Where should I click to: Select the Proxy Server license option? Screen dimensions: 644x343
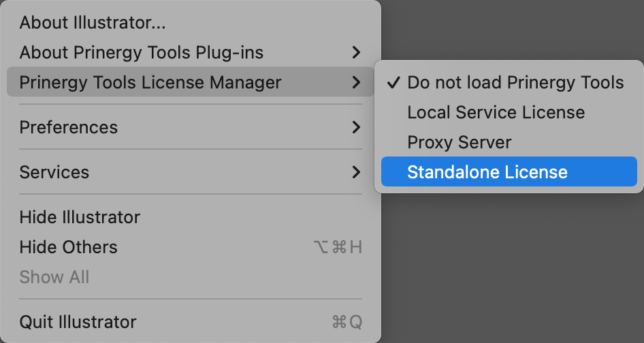coord(459,142)
